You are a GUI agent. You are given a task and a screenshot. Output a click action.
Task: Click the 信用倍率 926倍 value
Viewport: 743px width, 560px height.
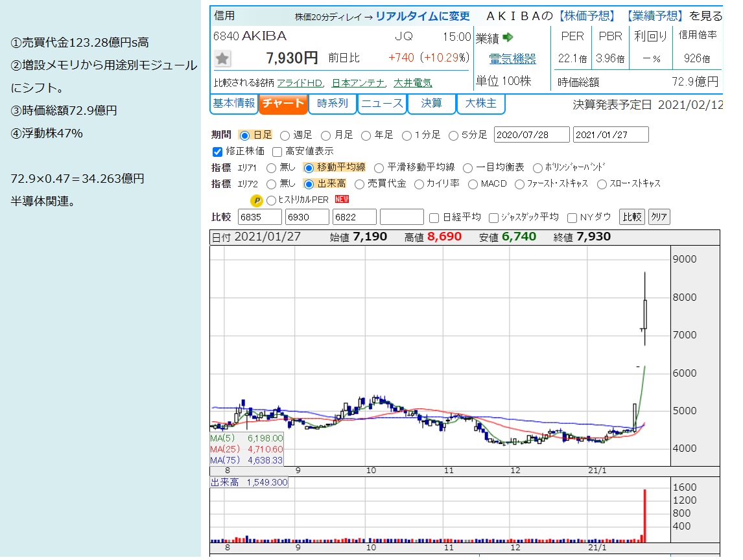point(697,59)
